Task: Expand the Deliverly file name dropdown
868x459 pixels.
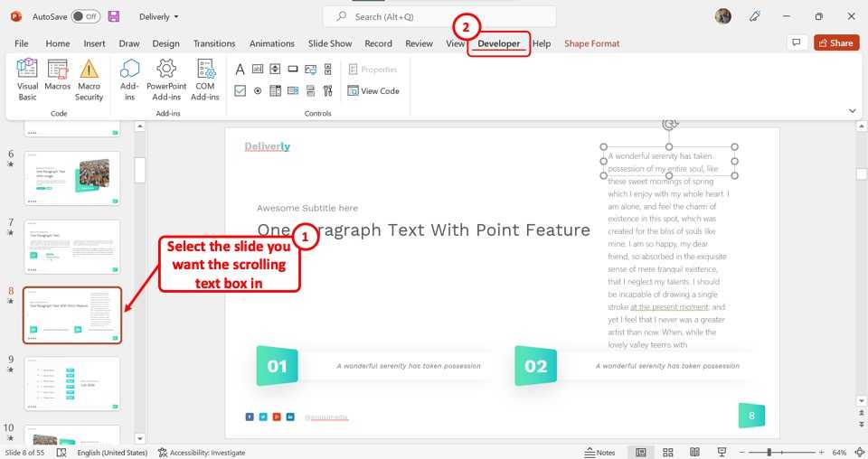Action: (159, 16)
